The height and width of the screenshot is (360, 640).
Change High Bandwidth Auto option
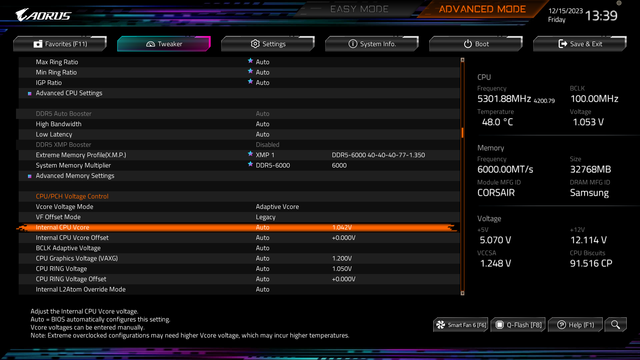[262, 124]
